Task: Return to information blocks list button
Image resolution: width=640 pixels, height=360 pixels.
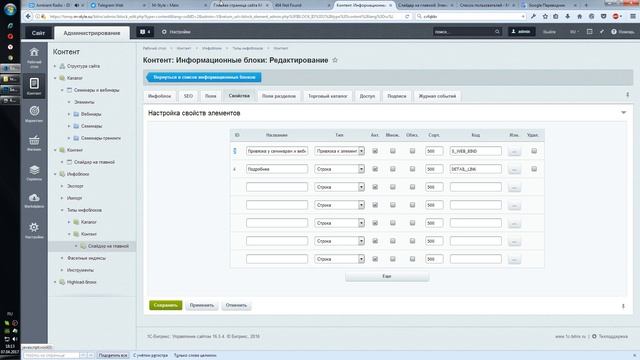Action: point(204,77)
